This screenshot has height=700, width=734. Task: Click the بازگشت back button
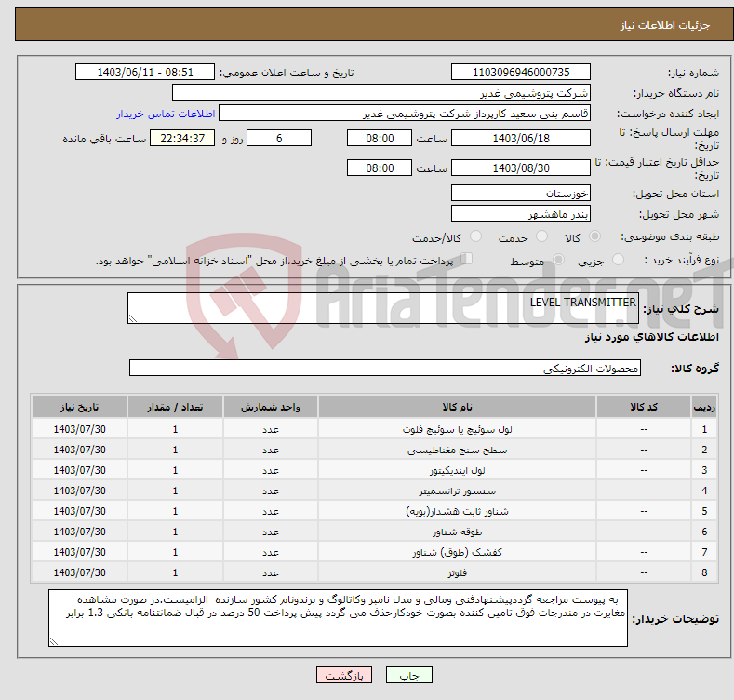(344, 675)
